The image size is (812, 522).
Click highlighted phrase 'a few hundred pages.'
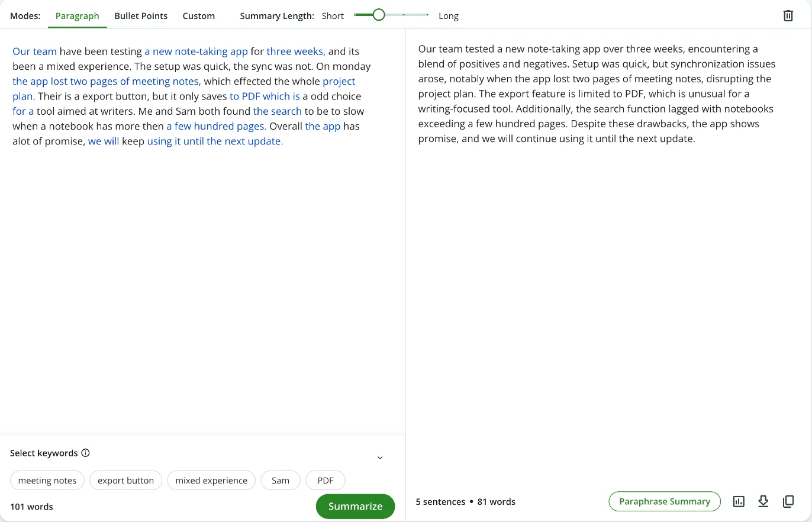coord(217,126)
